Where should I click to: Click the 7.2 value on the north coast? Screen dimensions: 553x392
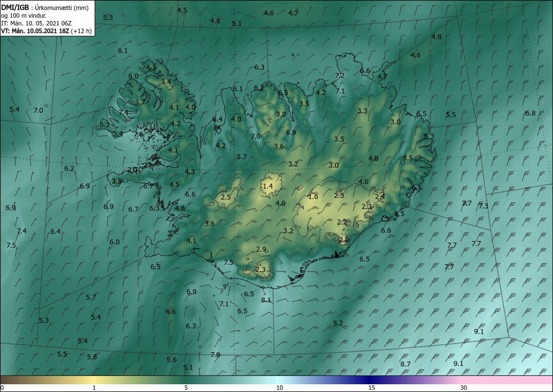tap(340, 75)
